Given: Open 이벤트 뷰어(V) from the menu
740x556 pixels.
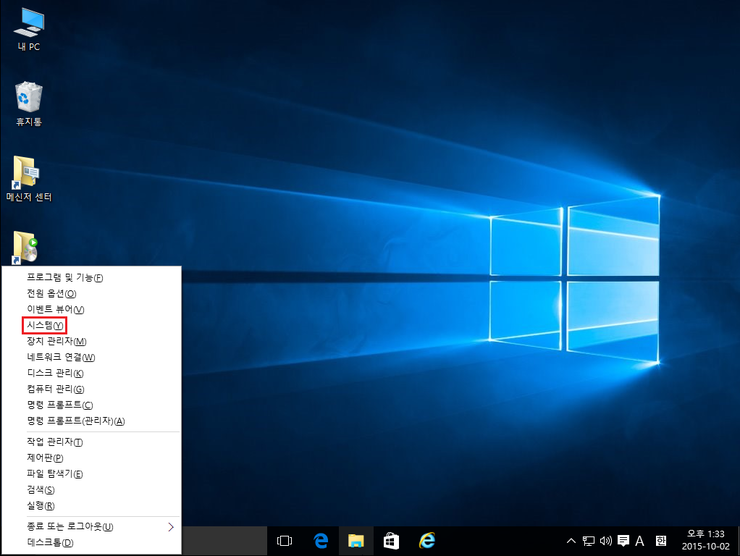Looking at the screenshot, I should pyautogui.click(x=92, y=310).
